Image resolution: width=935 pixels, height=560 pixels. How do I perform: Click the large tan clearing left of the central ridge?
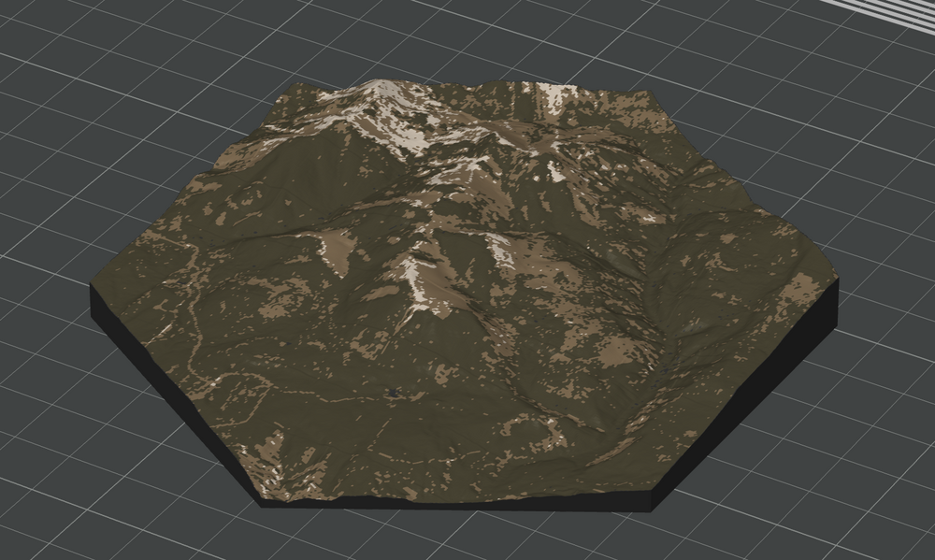click(x=337, y=248)
